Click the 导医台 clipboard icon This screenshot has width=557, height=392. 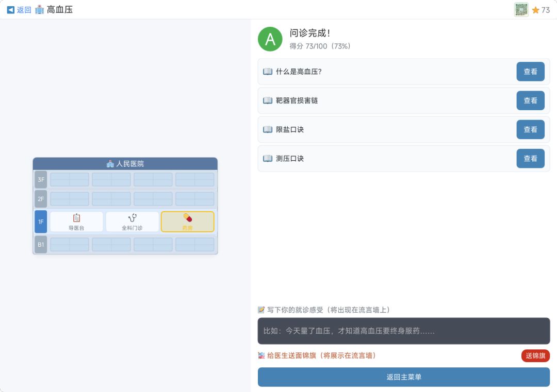pos(76,218)
